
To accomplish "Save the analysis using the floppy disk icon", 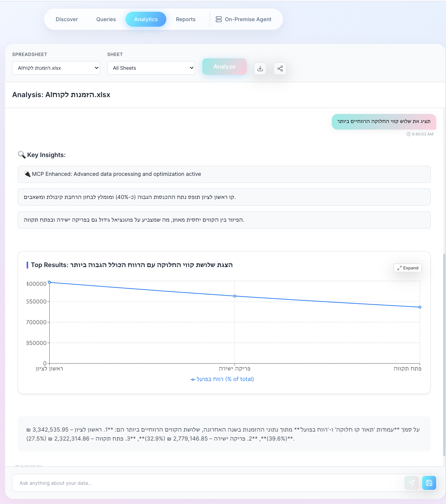I will pyautogui.click(x=429, y=483).
